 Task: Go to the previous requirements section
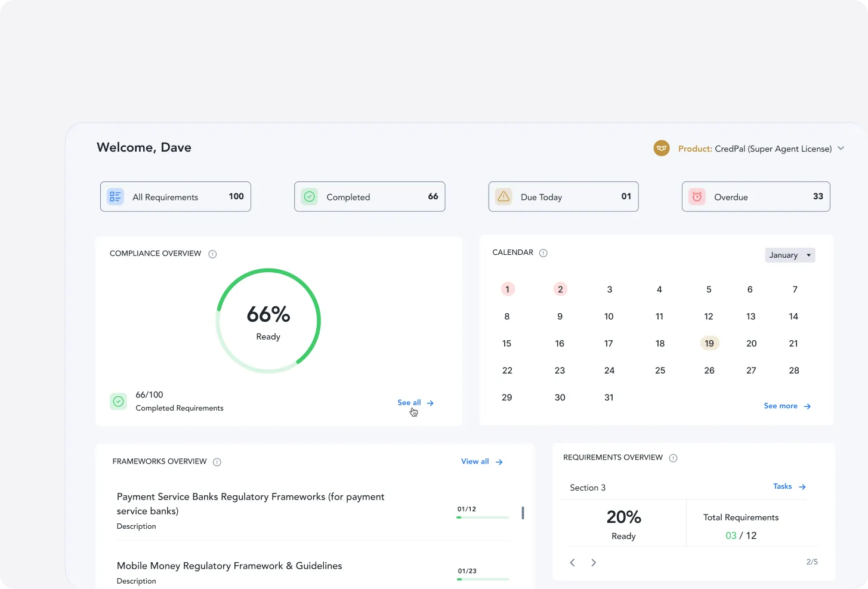[x=573, y=563]
